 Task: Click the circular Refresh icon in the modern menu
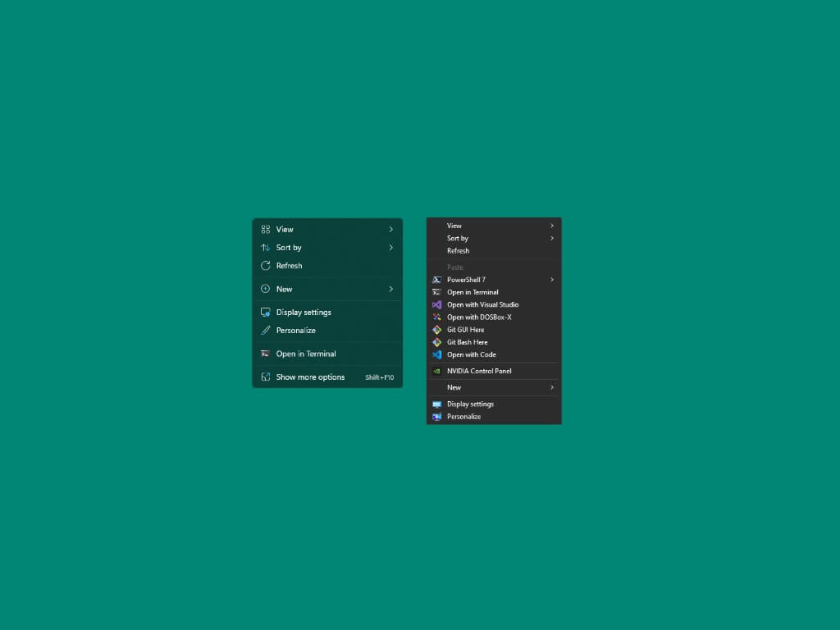tap(265, 266)
